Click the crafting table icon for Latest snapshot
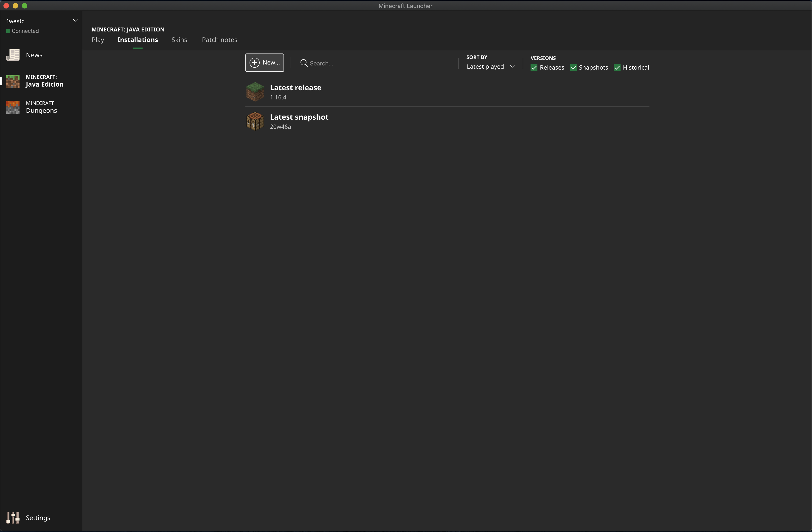812x532 pixels. 255,121
